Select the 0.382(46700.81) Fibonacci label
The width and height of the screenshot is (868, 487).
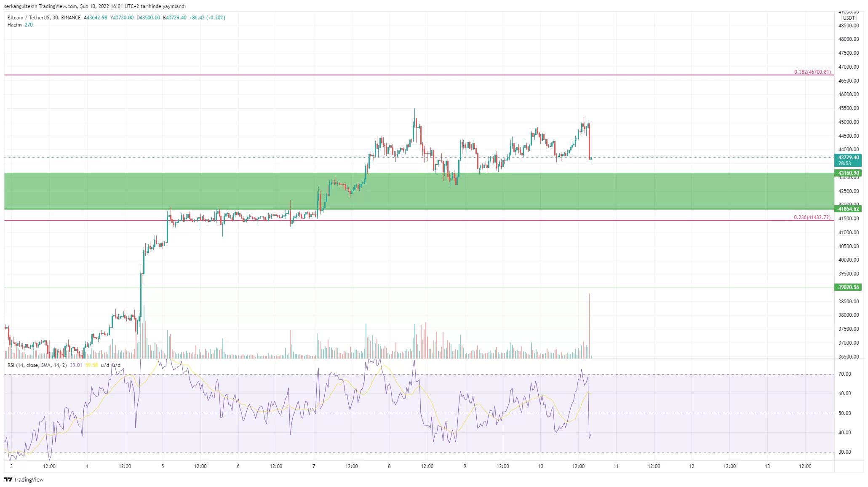tap(812, 72)
